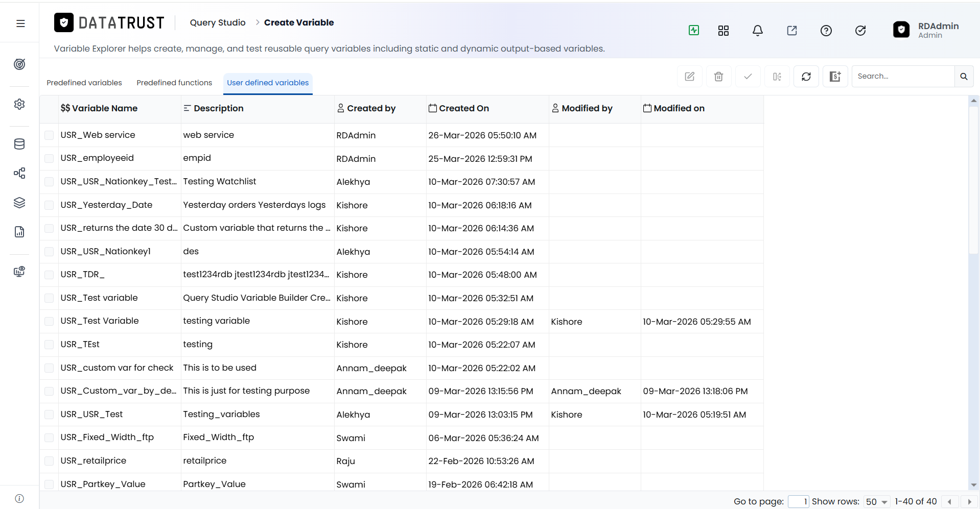The height and width of the screenshot is (509, 980).
Task: Select the User defined variables tab
Action: coord(268,83)
